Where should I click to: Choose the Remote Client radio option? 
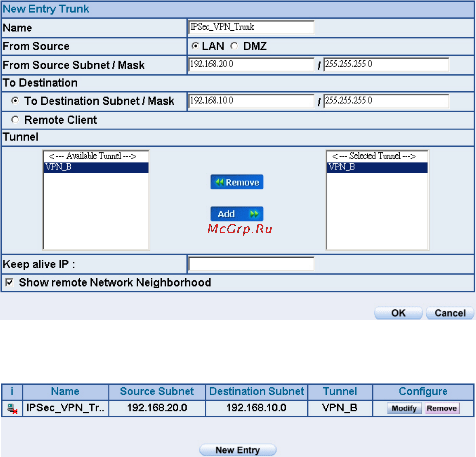point(15,120)
